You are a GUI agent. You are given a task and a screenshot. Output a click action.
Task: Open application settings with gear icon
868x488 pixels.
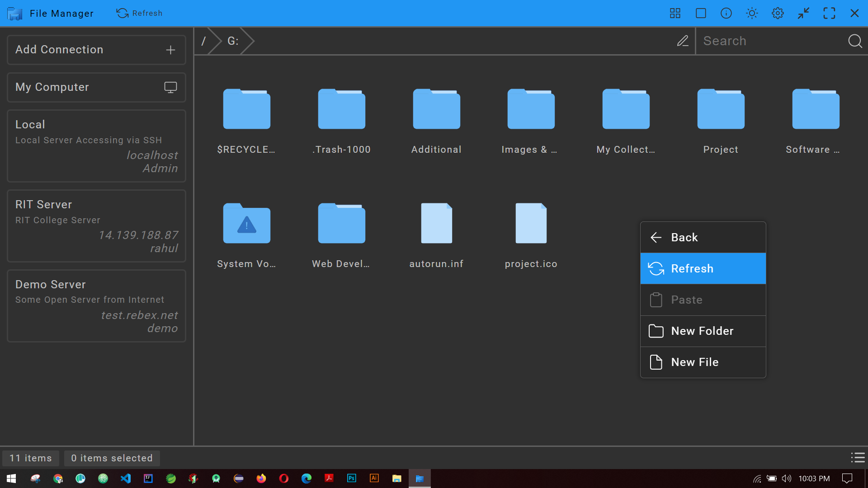click(x=778, y=13)
